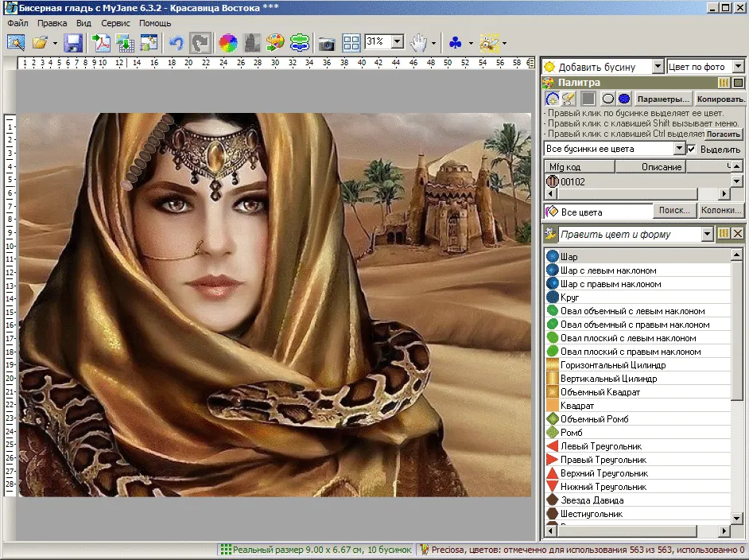Select the Шар shape
The image size is (749, 560).
tap(638, 257)
